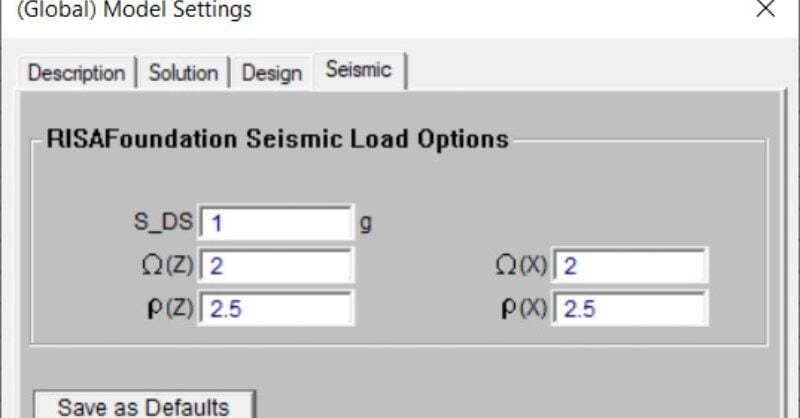Click the g unit label beside S_DS

pyautogui.click(x=366, y=222)
